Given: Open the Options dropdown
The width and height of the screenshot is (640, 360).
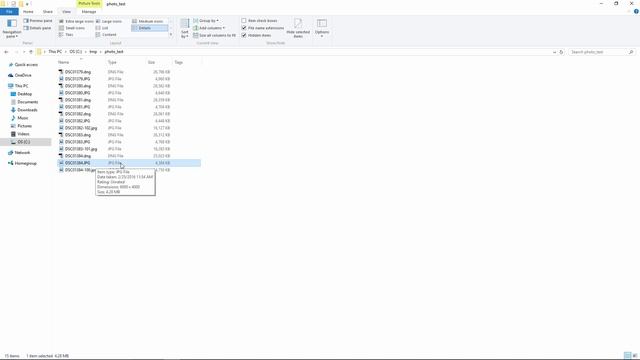Looking at the screenshot, I should point(322,28).
